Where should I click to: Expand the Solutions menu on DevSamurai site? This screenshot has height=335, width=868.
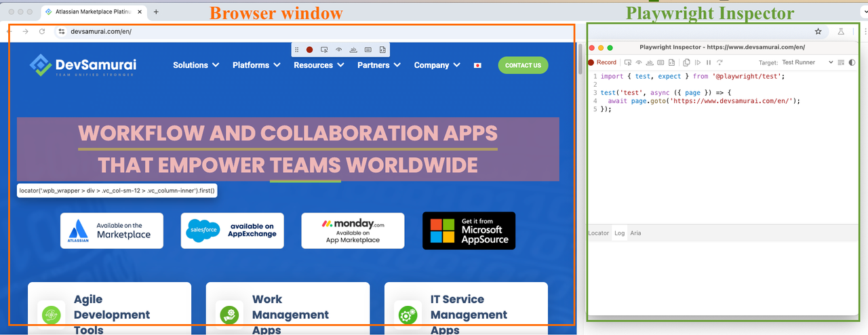196,65
